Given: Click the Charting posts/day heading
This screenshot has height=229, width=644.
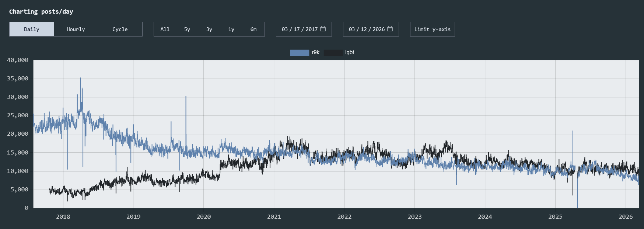Looking at the screenshot, I should click(x=41, y=11).
